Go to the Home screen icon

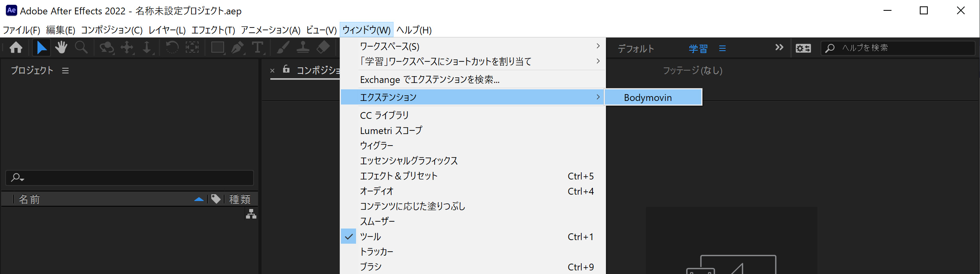16,48
